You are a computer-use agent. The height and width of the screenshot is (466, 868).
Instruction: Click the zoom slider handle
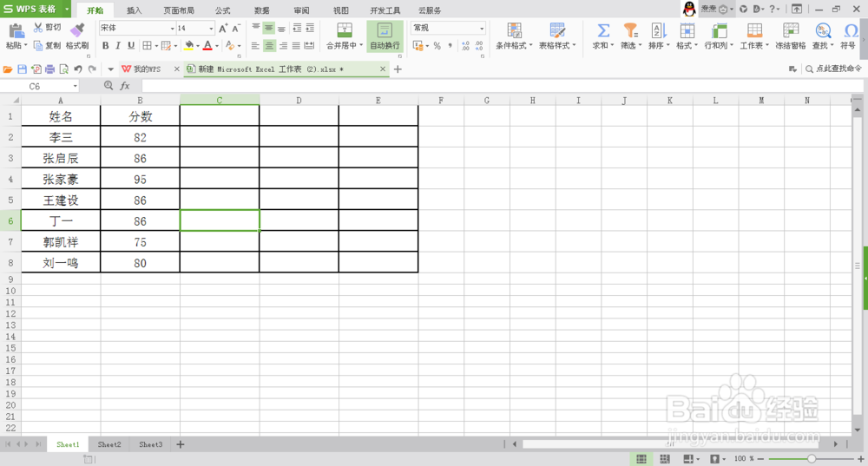pos(811,459)
